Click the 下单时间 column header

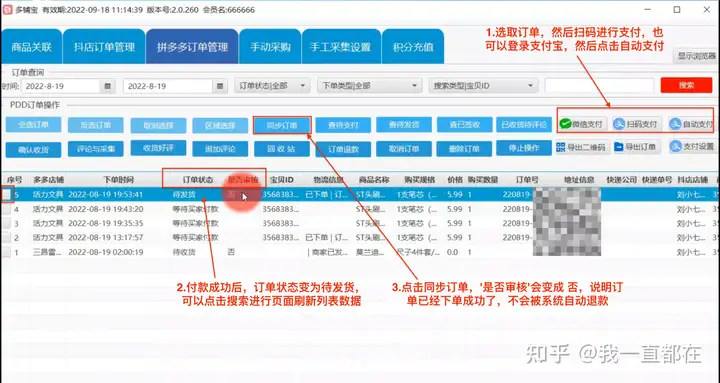(118, 180)
